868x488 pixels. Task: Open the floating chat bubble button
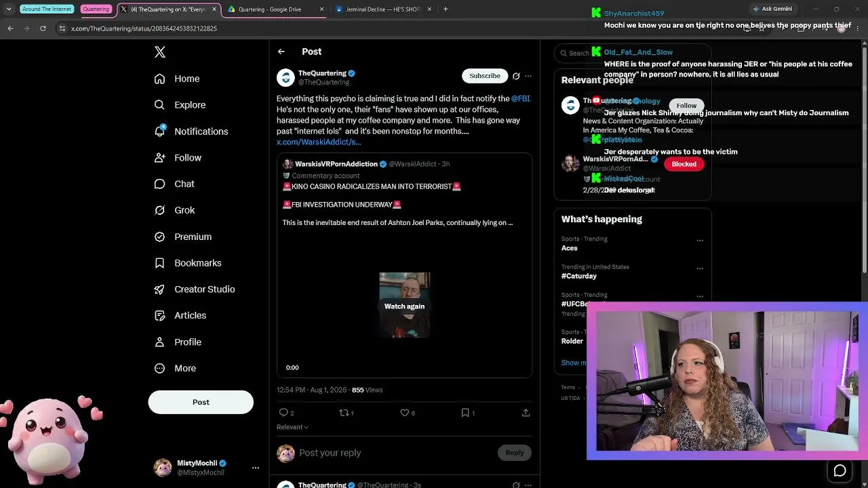click(840, 470)
